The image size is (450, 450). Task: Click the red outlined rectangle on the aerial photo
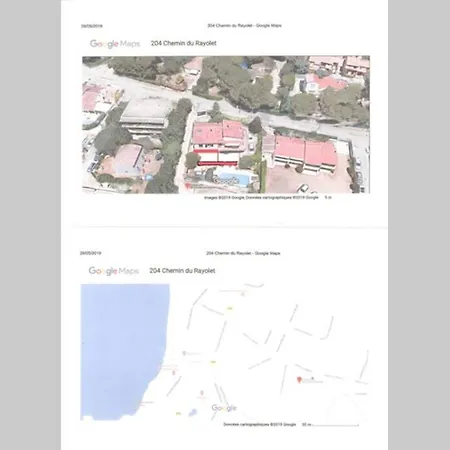(216, 157)
